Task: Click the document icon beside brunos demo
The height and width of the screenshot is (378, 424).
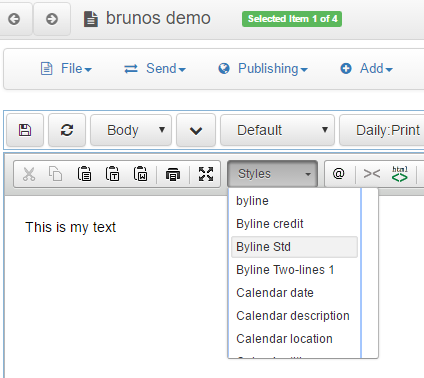Action: pyautogui.click(x=91, y=19)
